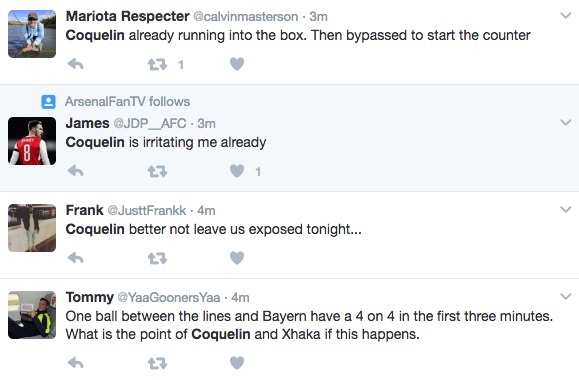
Task: Like Frank @JusttFrankk tweet
Action: (x=237, y=258)
